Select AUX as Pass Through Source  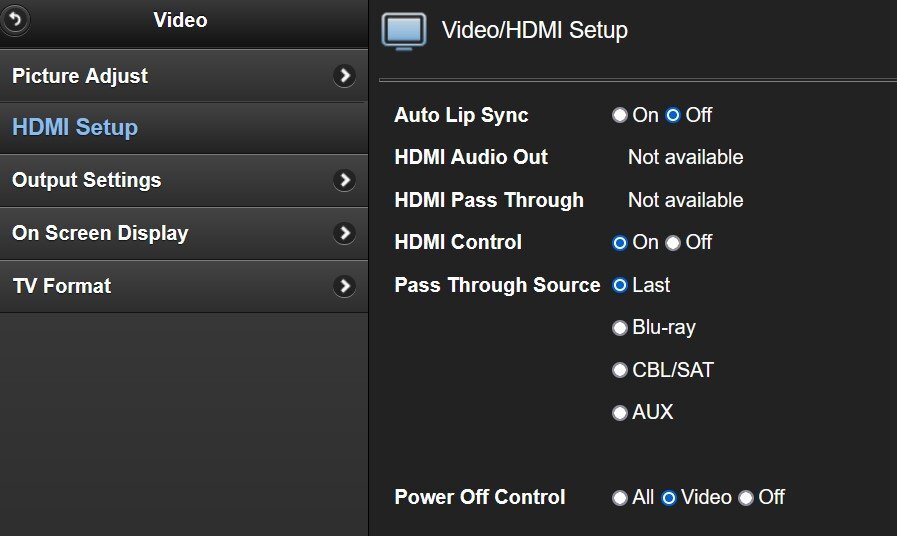[x=620, y=412]
